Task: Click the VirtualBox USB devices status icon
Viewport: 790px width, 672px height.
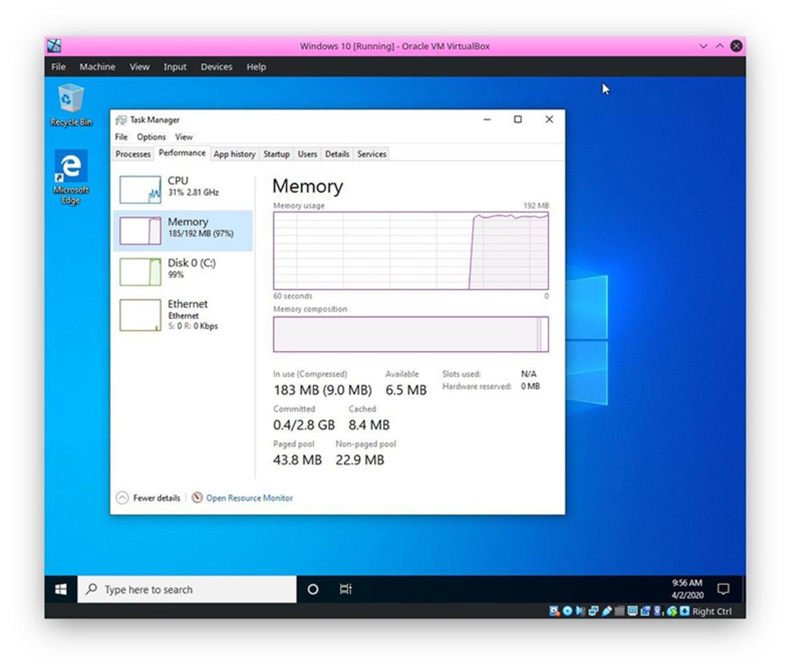Action: click(607, 611)
